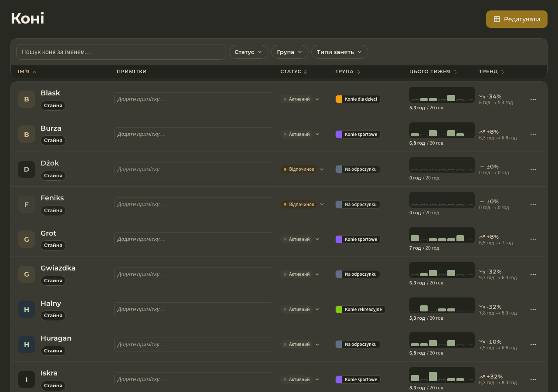Viewport: 558px width, 392px height.
Task: Click the Feniks avatar letter F
Action: [x=27, y=204]
